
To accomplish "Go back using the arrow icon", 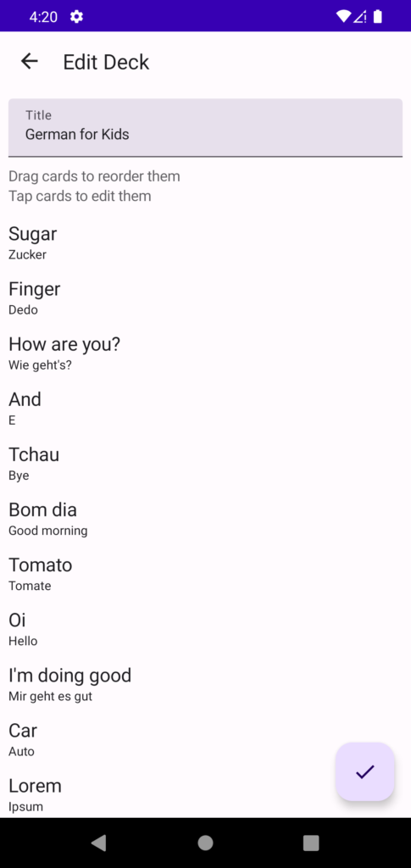I will [x=30, y=61].
